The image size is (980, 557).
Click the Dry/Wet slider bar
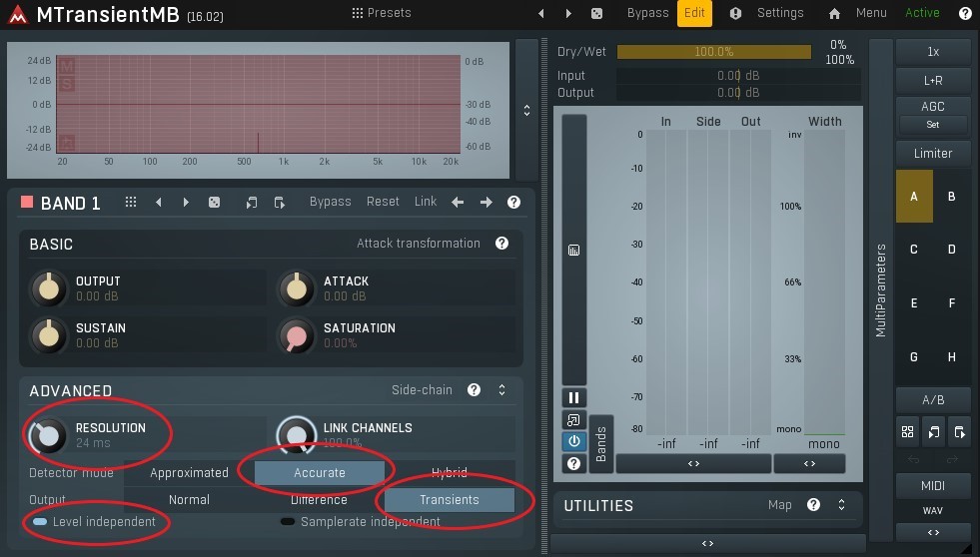(x=713, y=52)
